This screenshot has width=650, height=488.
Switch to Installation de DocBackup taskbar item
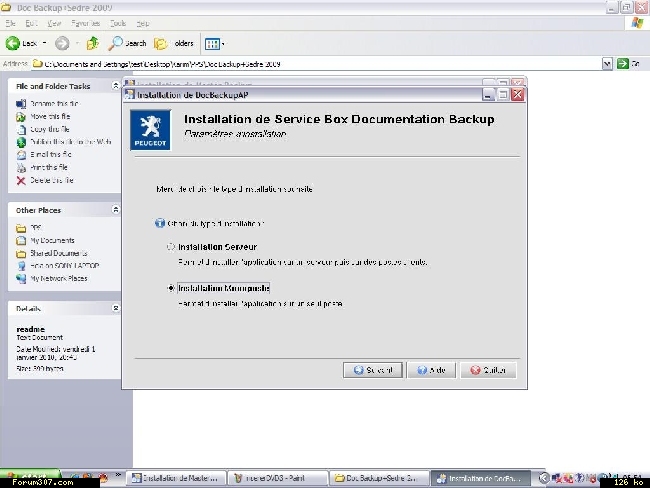(481, 478)
